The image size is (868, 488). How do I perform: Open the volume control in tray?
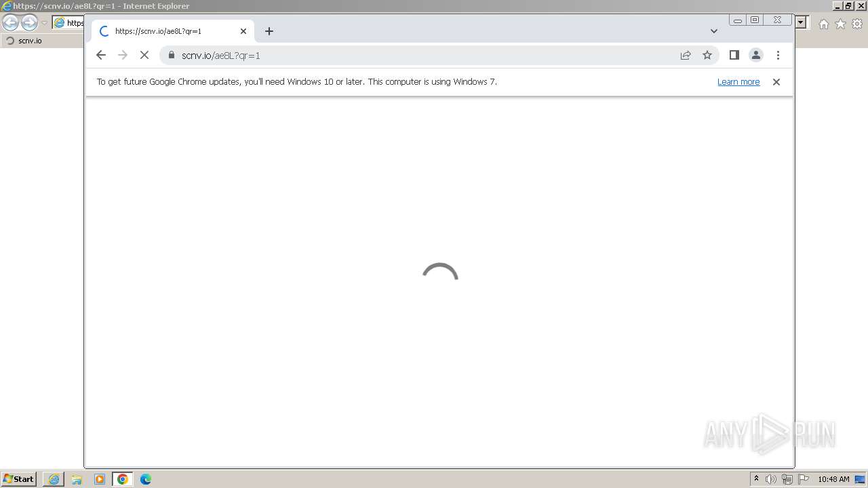tap(771, 479)
